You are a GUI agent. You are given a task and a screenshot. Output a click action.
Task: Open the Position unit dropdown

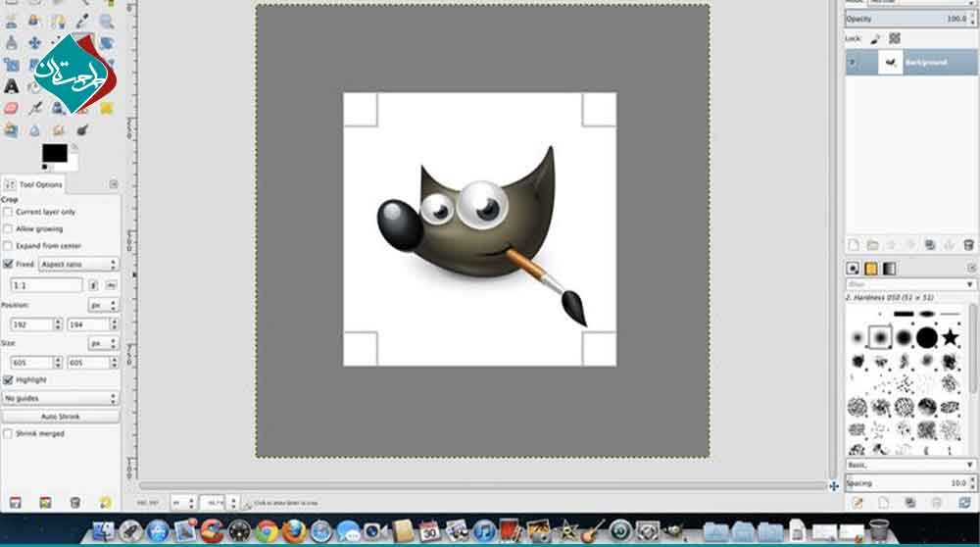point(103,305)
